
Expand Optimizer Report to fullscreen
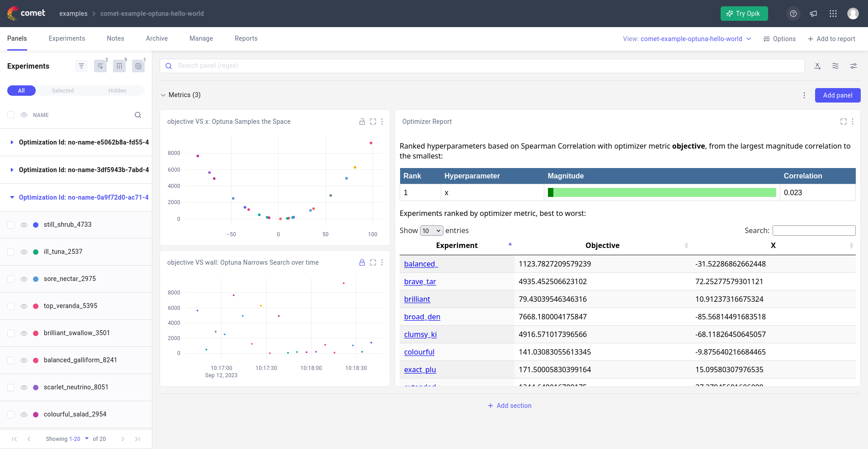coord(843,122)
